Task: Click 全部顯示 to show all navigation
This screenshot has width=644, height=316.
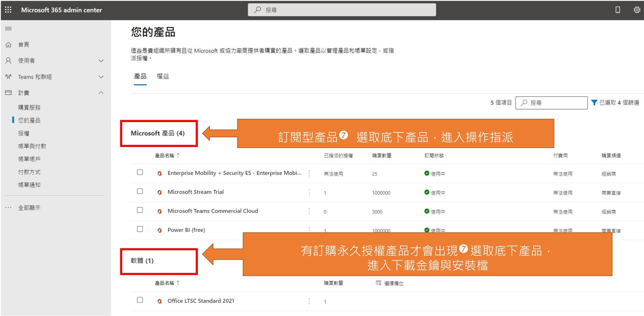Action: coord(29,208)
